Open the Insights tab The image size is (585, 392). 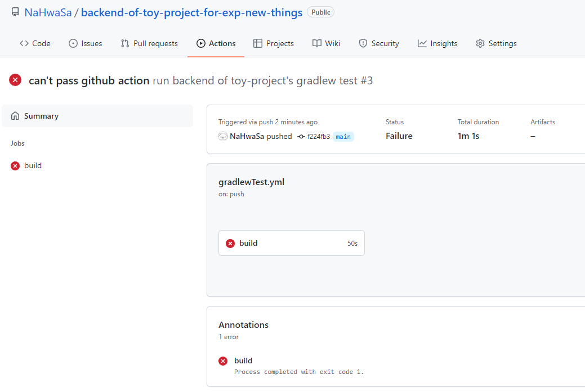437,43
